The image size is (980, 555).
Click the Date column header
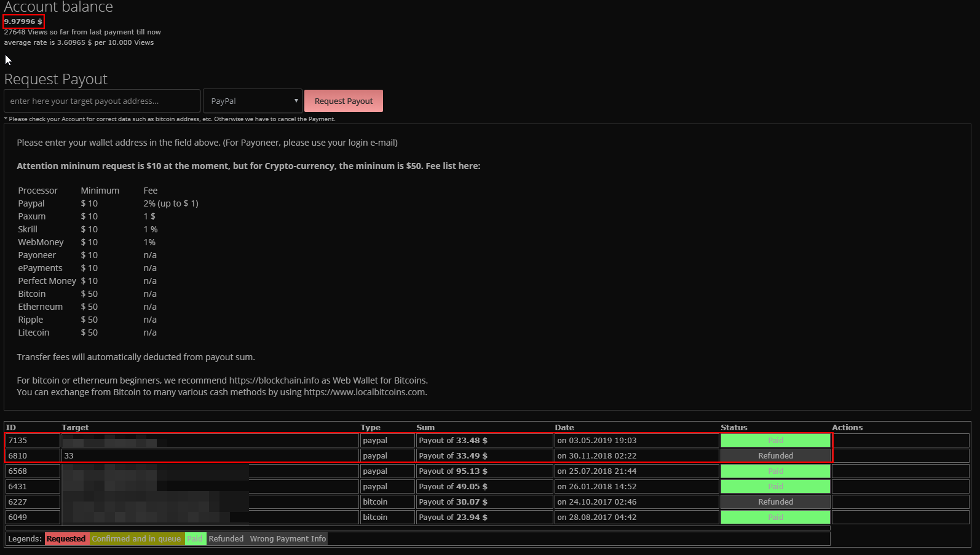point(564,428)
